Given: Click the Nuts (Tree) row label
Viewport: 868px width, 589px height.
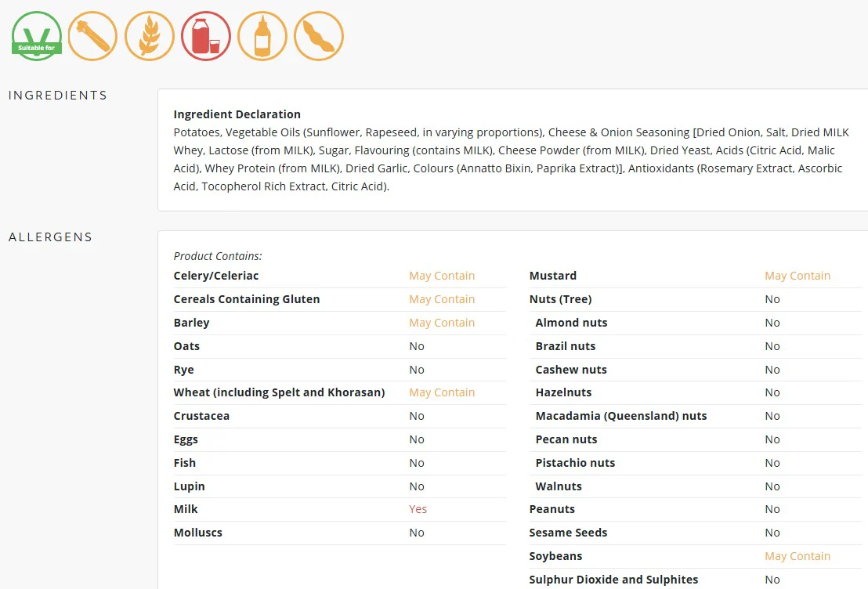Looking at the screenshot, I should (561, 299).
